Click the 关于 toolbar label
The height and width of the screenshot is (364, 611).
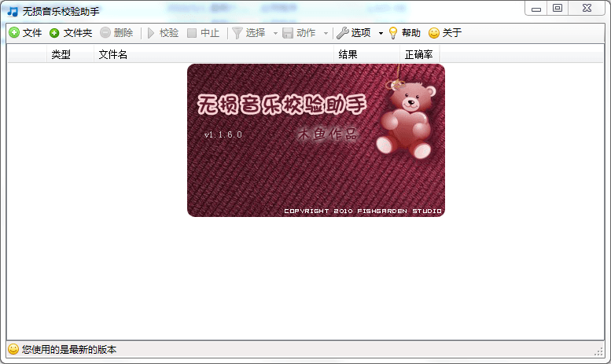pos(452,33)
